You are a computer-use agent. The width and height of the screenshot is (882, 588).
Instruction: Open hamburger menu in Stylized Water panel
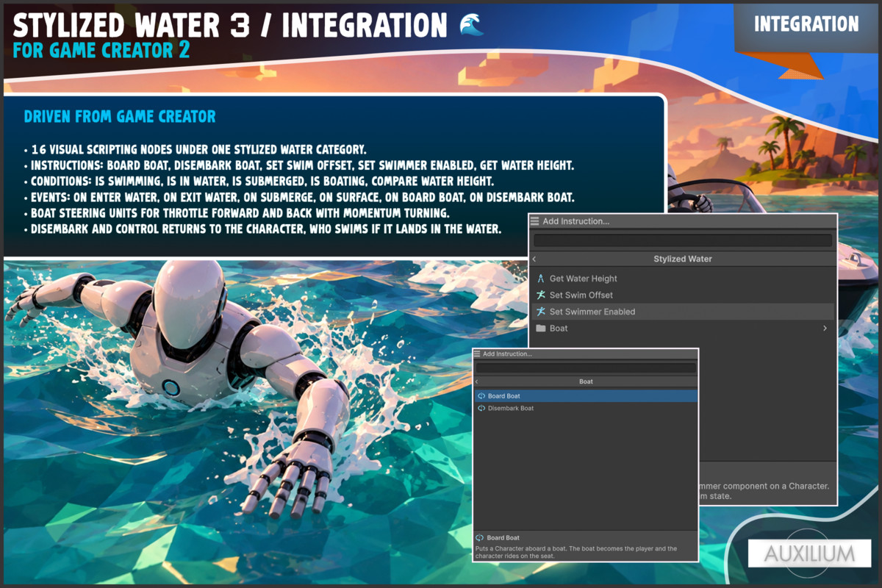point(535,221)
